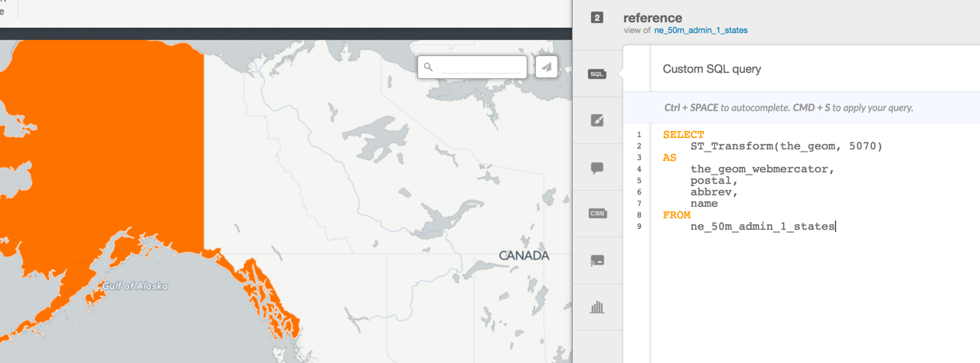Open the CSS styling panel
This screenshot has width=980, height=363.
point(597,214)
